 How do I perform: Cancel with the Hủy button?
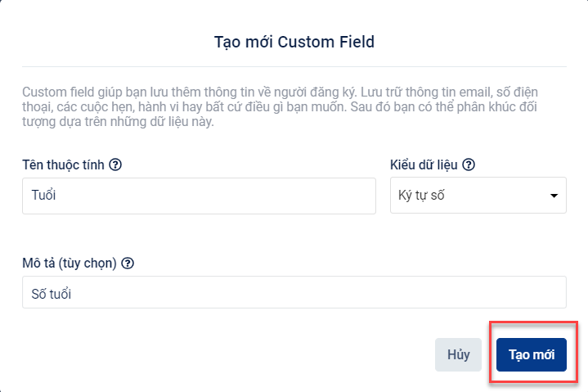pyautogui.click(x=458, y=354)
